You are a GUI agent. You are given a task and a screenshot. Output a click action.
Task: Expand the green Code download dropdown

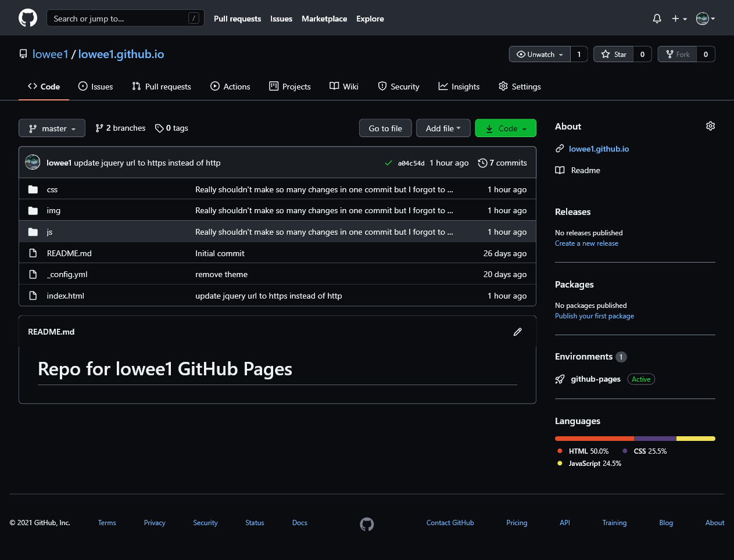pos(506,128)
